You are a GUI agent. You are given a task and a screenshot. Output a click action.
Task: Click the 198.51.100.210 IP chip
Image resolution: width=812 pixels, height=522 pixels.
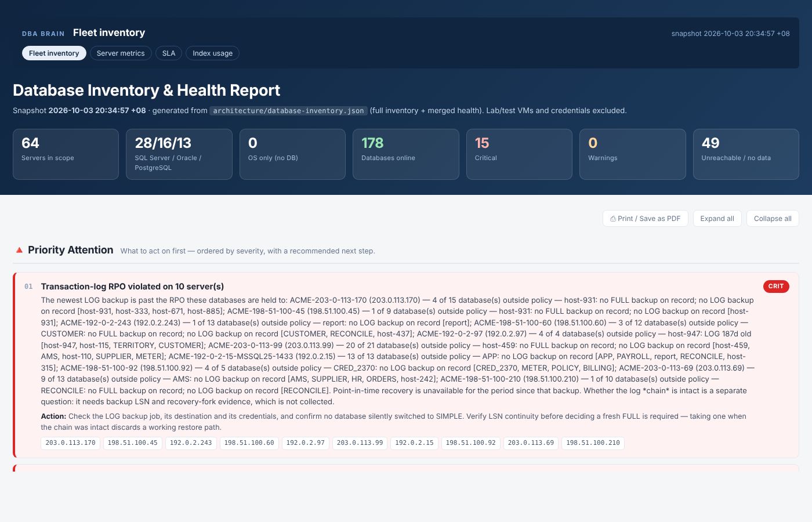click(x=593, y=443)
